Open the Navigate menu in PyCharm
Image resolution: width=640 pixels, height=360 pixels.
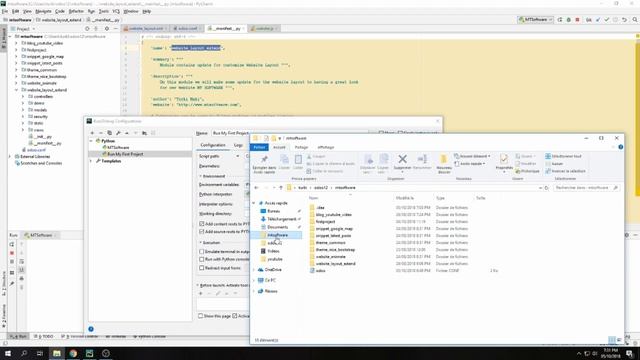pos(43,11)
